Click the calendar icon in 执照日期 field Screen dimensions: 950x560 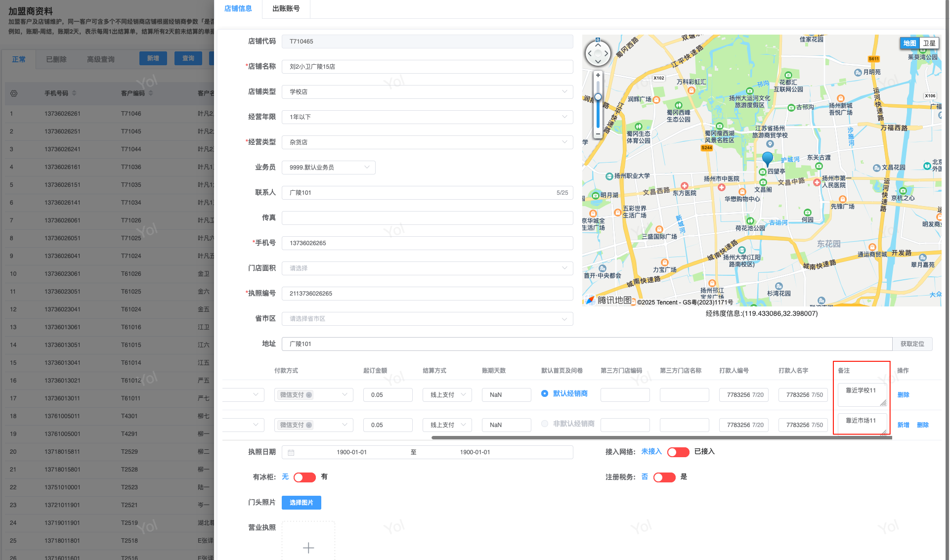tap(291, 452)
